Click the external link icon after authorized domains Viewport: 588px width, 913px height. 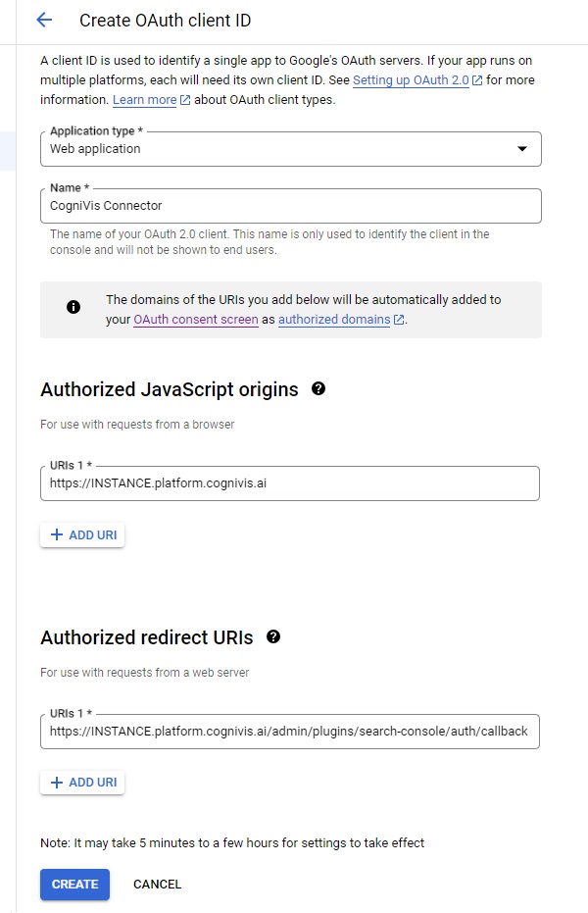point(399,320)
